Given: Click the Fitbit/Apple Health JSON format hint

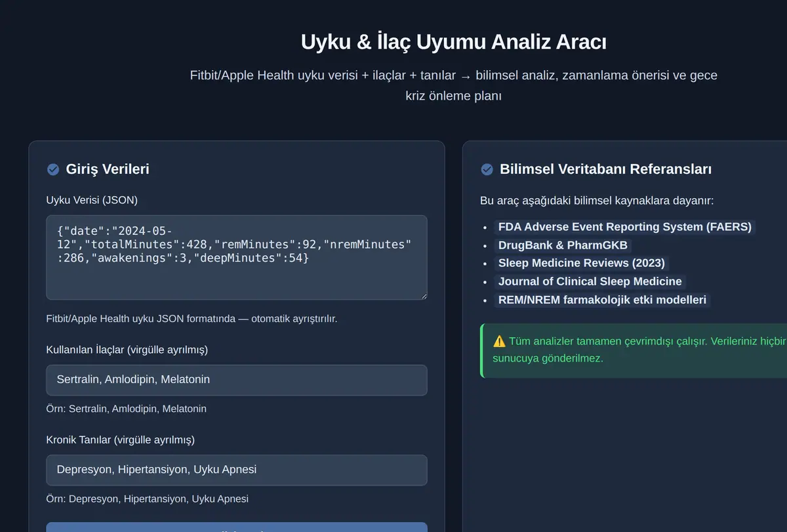Looking at the screenshot, I should coord(192,319).
